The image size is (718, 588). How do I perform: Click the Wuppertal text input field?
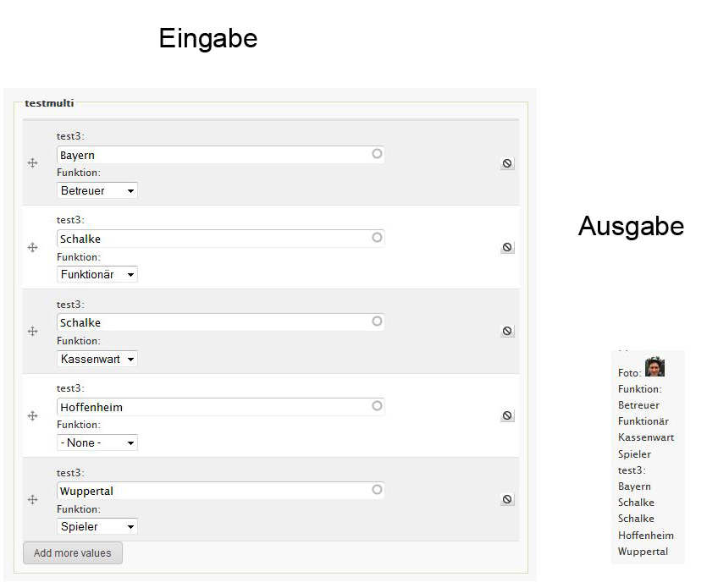[x=212, y=491]
